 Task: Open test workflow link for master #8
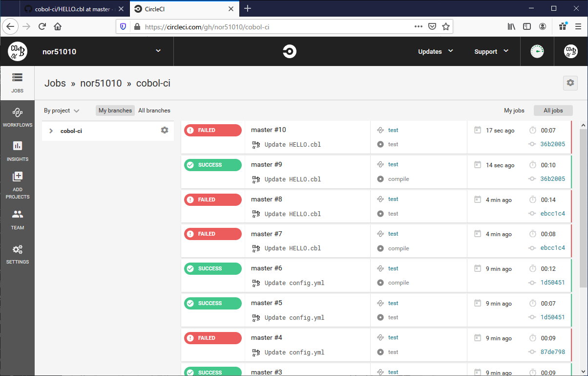[393, 199]
